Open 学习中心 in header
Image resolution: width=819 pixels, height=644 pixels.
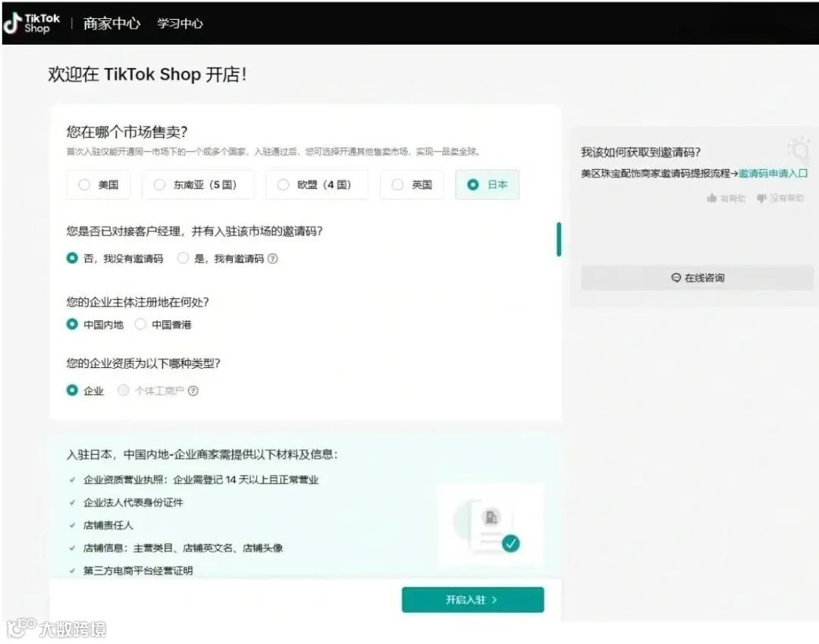point(180,24)
